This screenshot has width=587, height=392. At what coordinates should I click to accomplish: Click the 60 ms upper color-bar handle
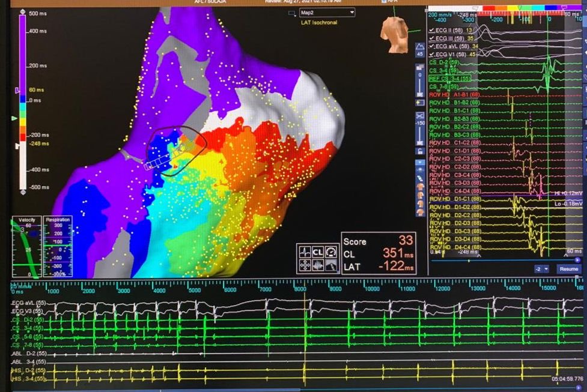pos(17,90)
